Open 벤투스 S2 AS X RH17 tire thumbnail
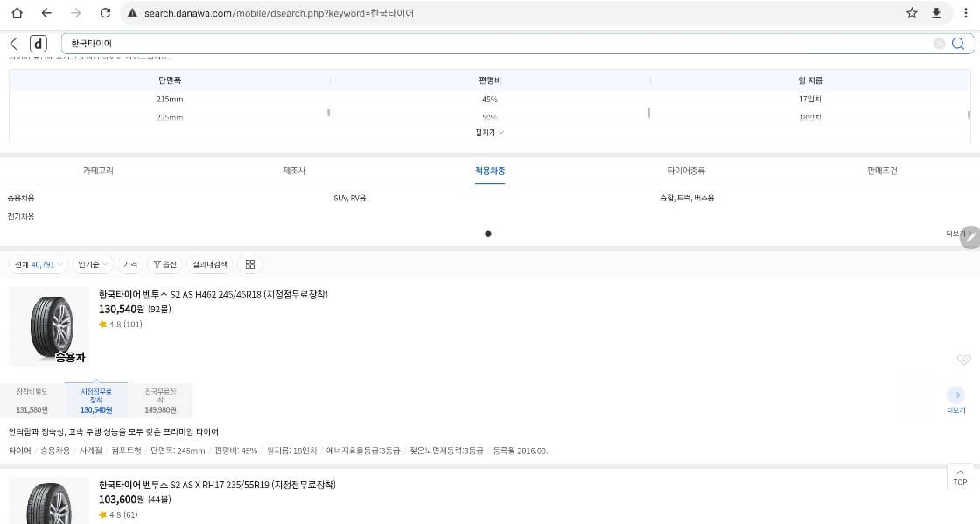 pyautogui.click(x=49, y=501)
